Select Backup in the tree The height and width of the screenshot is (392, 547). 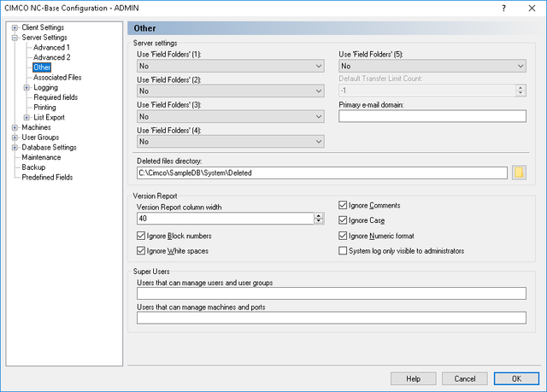tap(33, 167)
